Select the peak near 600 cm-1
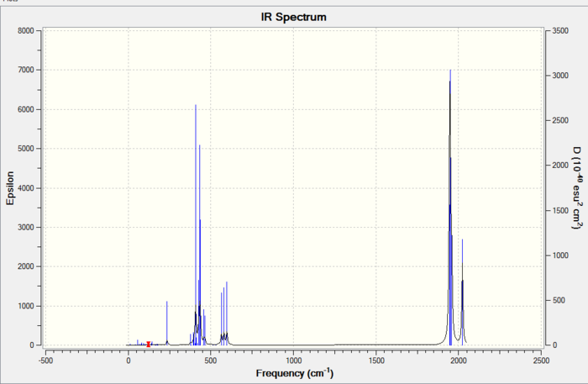This screenshot has width=588, height=384. pyautogui.click(x=227, y=313)
